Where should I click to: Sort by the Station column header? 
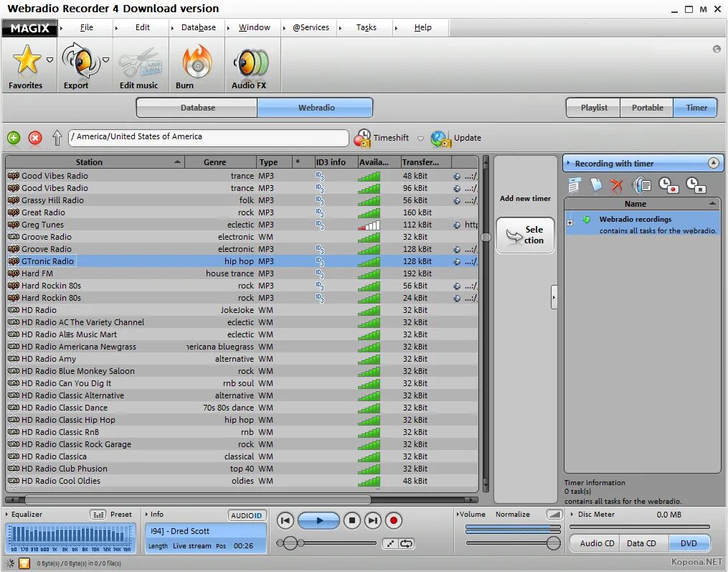point(95,162)
